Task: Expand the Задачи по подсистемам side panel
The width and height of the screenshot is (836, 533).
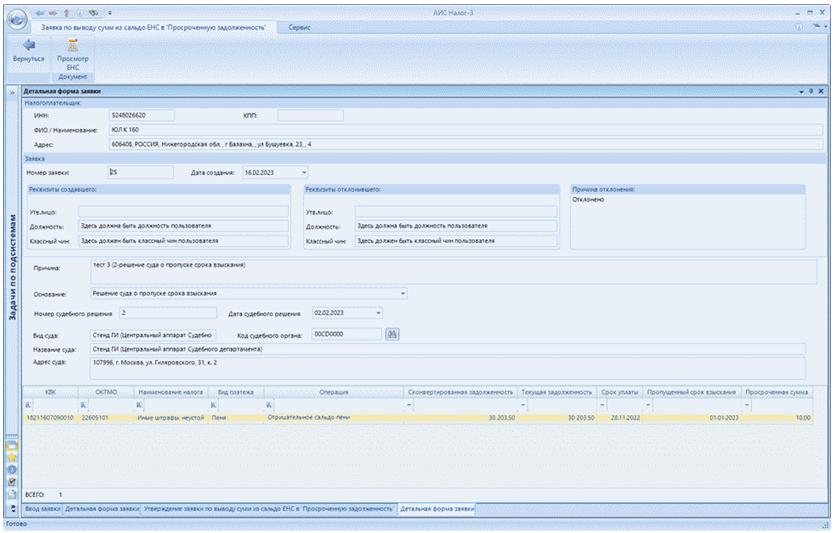Action: tap(12, 91)
